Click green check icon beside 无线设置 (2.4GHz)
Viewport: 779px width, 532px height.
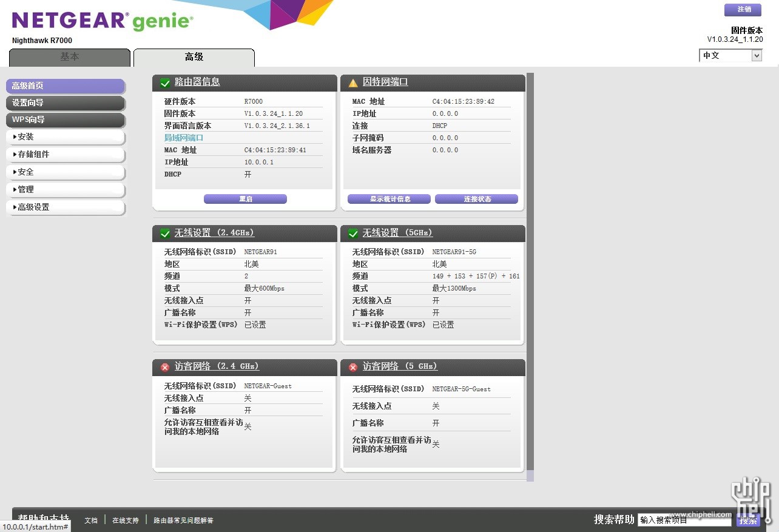[x=165, y=234]
